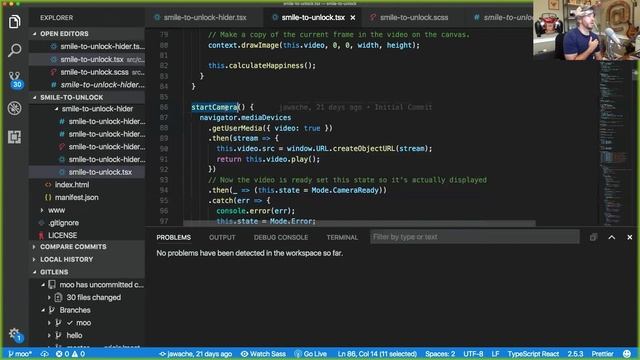This screenshot has height=360, width=640.
Task: Open index.html in the file tree
Action: [x=72, y=184]
